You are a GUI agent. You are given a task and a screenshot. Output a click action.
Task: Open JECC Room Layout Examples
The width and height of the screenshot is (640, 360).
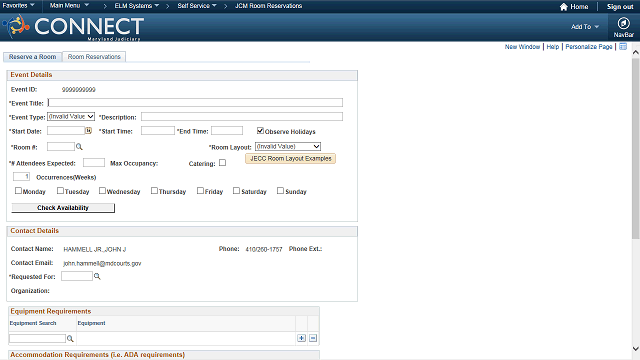290,158
